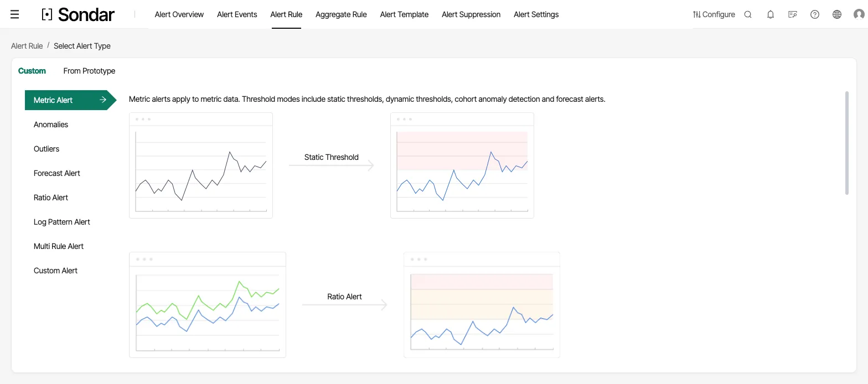Select Forecast Alert type
Viewport: 868px width, 384px height.
tap(57, 173)
